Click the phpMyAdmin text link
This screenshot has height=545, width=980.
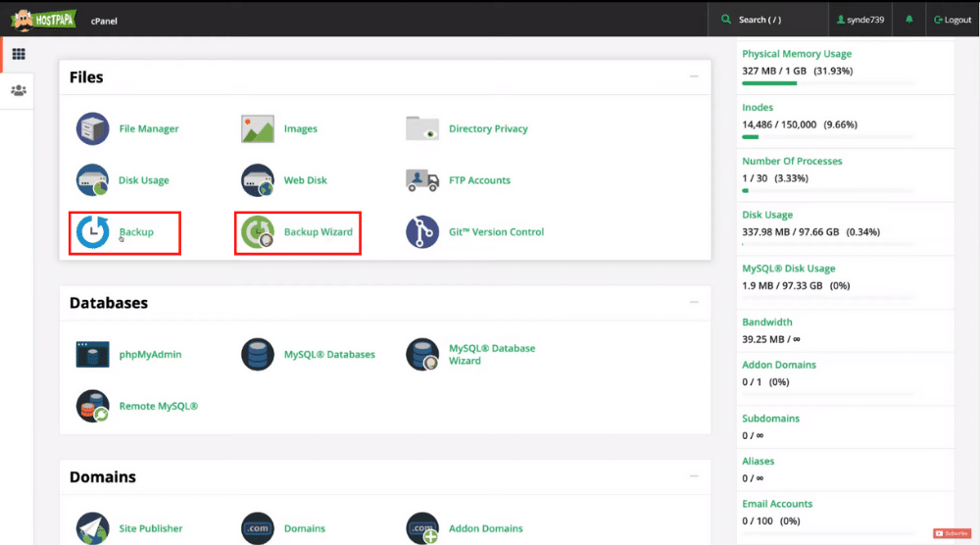click(x=150, y=355)
